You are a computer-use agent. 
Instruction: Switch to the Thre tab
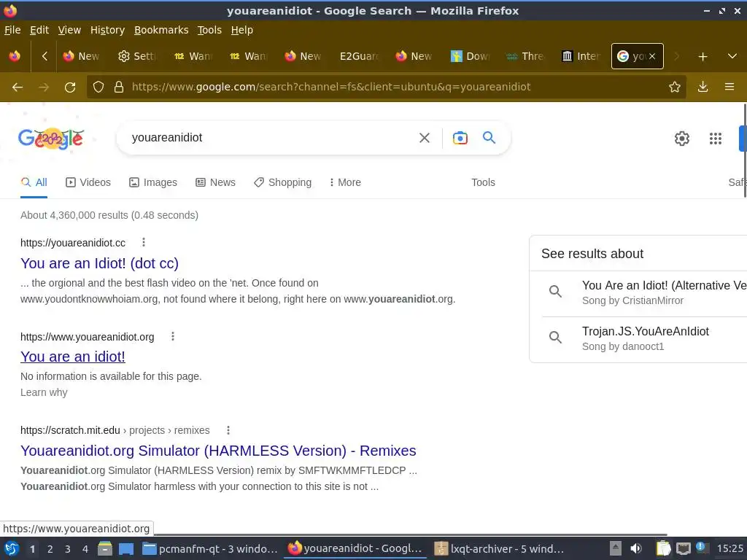pos(525,56)
